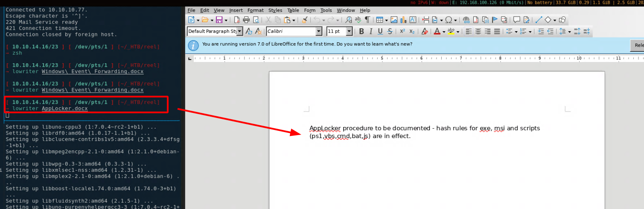
Task: Expand line spacing dropdown arrow
Action: (569, 32)
